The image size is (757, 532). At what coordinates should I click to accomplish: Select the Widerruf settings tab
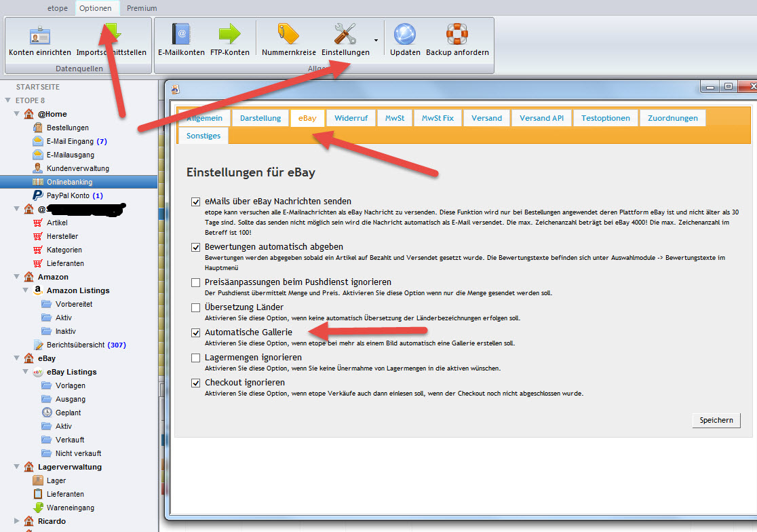pos(351,118)
